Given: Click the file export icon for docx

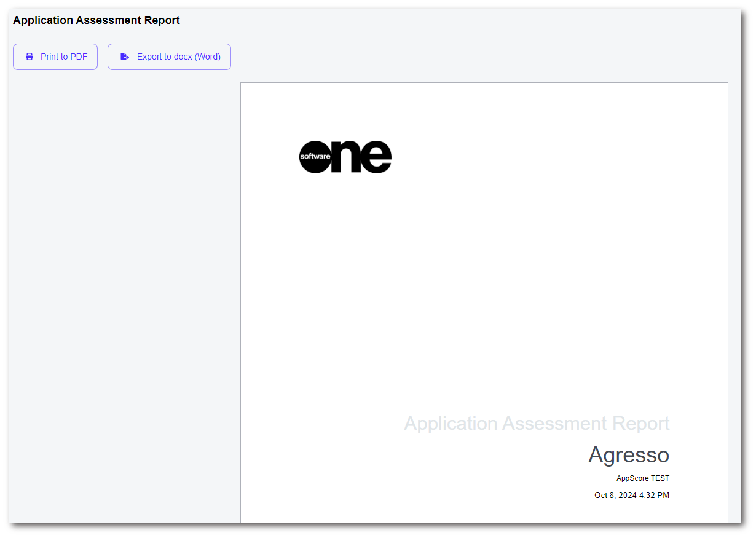Looking at the screenshot, I should click(x=125, y=57).
